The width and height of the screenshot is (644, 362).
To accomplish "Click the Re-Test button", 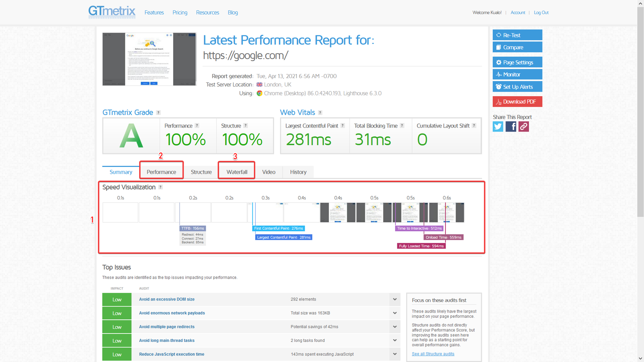I will coord(517,35).
